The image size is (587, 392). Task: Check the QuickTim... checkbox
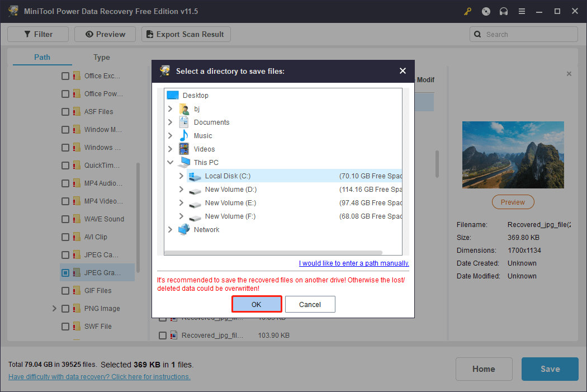(x=65, y=166)
